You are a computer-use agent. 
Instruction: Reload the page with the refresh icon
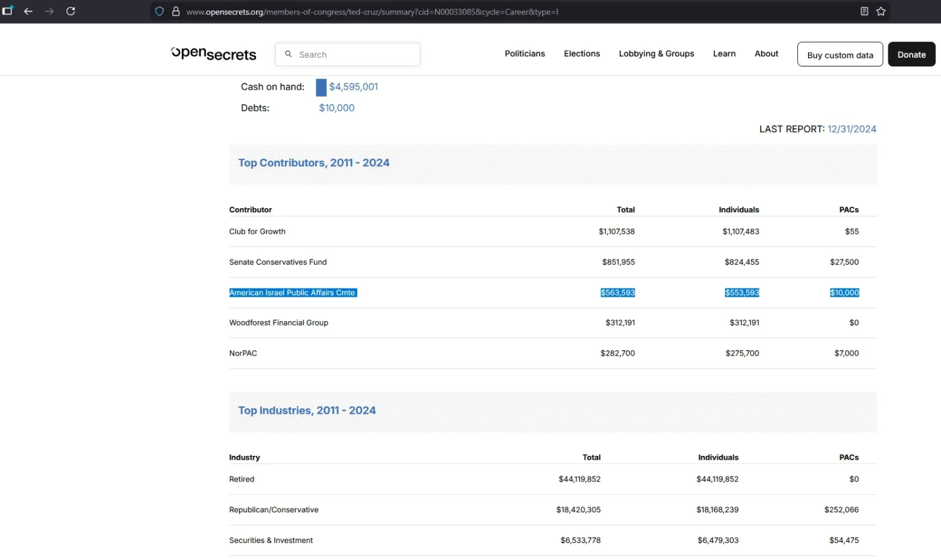(71, 11)
